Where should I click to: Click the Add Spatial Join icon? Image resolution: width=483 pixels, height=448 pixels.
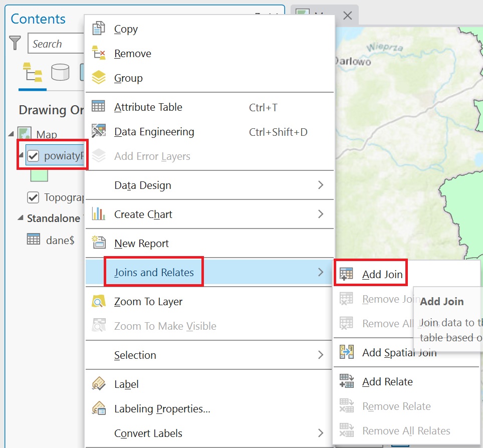(x=347, y=352)
